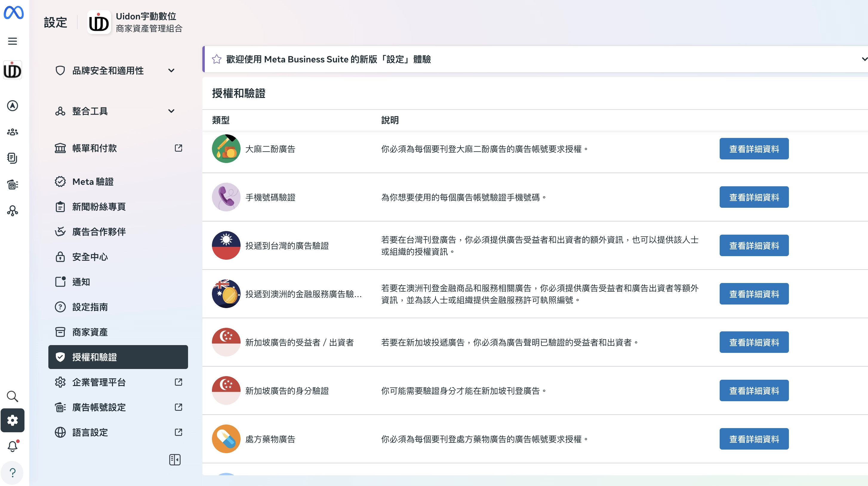Click external link icon next to 廣告帳號設定

[178, 407]
